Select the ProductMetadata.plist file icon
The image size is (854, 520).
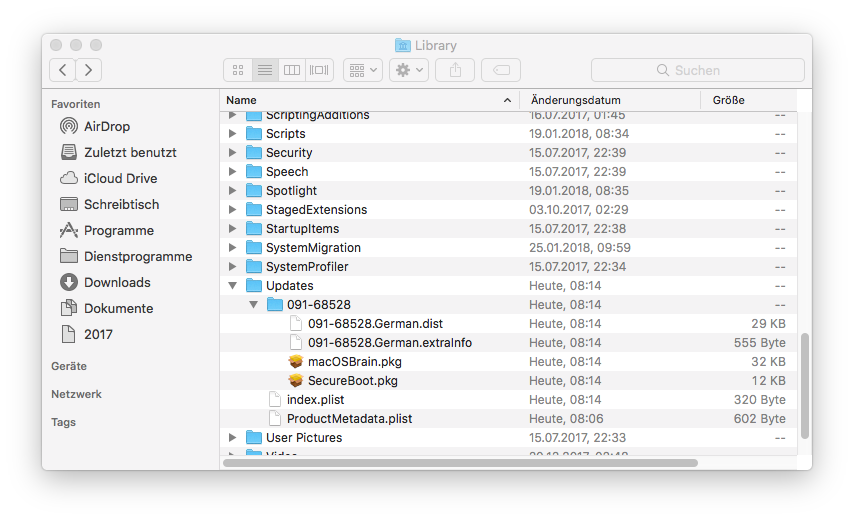[x=275, y=419]
